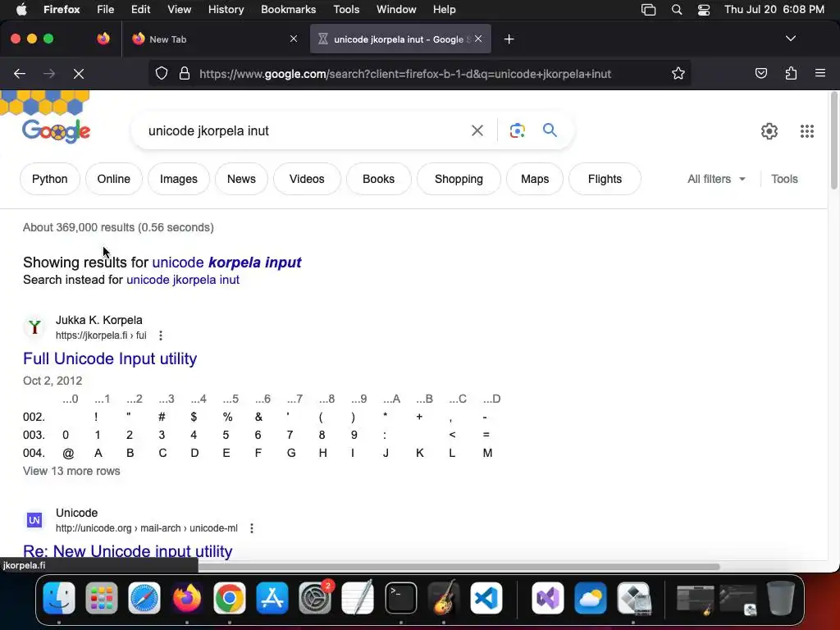Open Full Unicode Input utility result
Viewport: 840px width, 630px height.
(x=110, y=358)
